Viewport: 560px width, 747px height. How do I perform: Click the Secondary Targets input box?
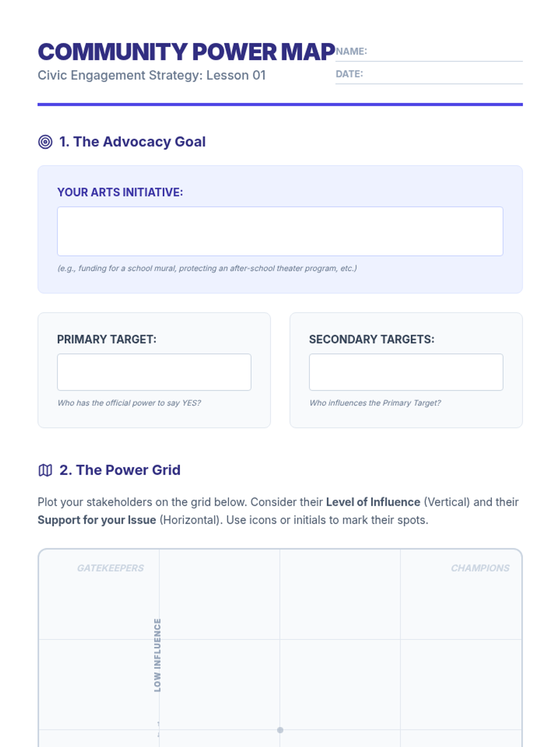tap(406, 372)
